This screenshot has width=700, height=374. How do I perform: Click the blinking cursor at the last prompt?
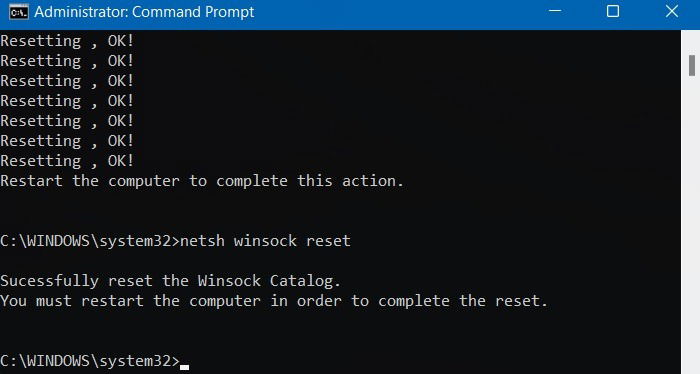tap(184, 367)
